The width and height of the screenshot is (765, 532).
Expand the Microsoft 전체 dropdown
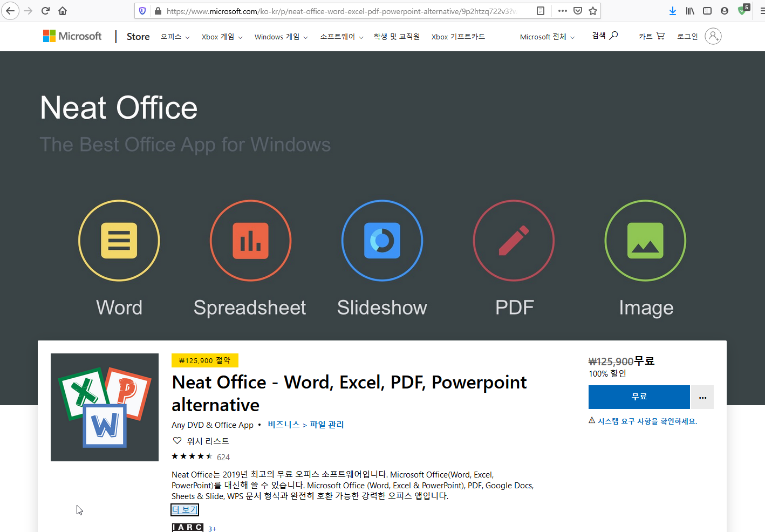click(548, 37)
